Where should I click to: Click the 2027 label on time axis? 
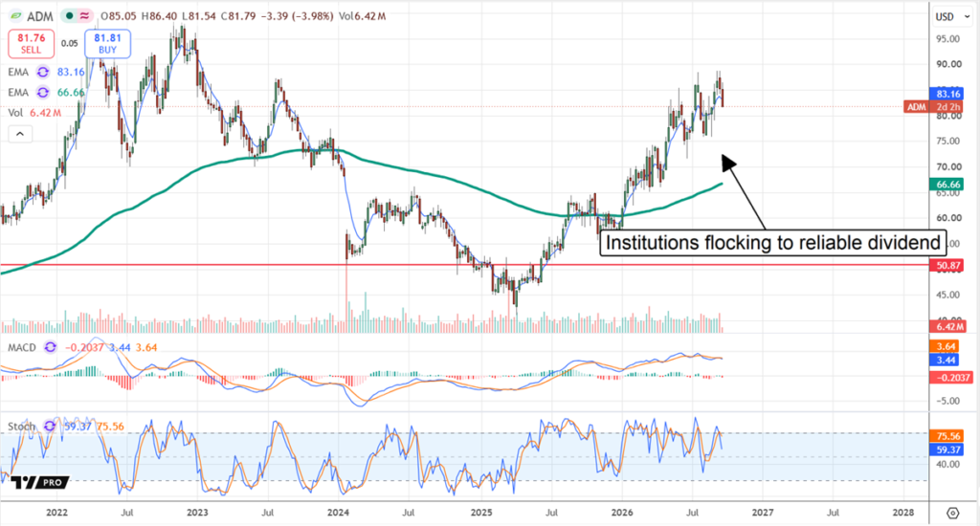point(763,513)
